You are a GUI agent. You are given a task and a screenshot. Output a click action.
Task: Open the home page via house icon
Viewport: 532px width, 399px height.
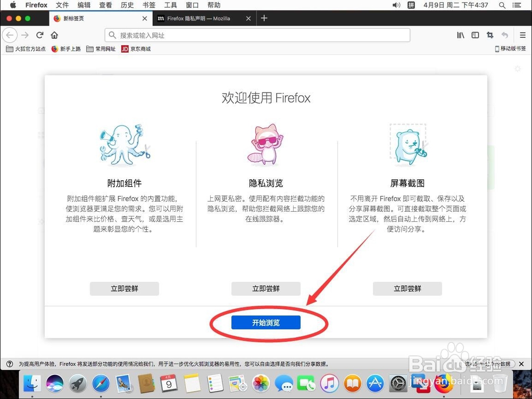coord(54,35)
